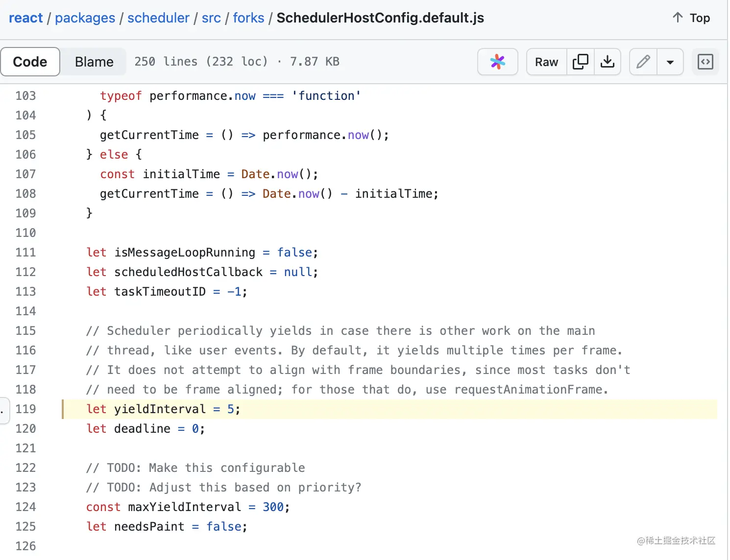Open the symbols panel icon
Viewport: 730px width, 560px height.
click(x=705, y=62)
